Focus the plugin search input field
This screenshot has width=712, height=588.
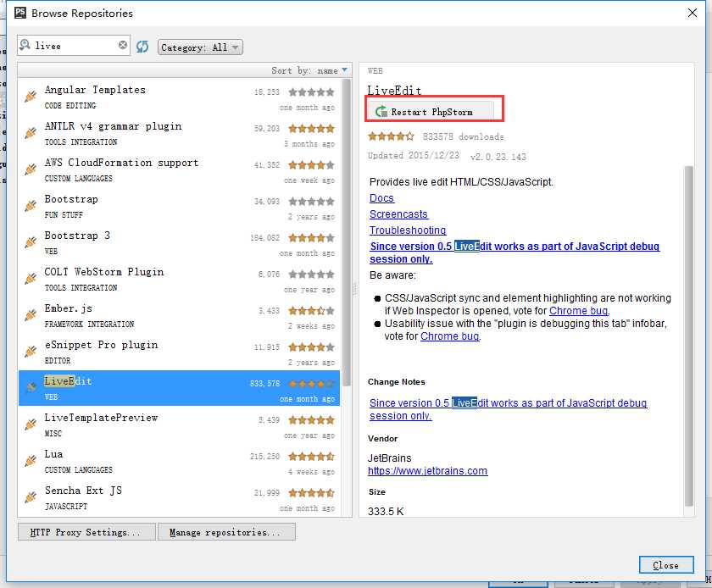click(x=75, y=46)
